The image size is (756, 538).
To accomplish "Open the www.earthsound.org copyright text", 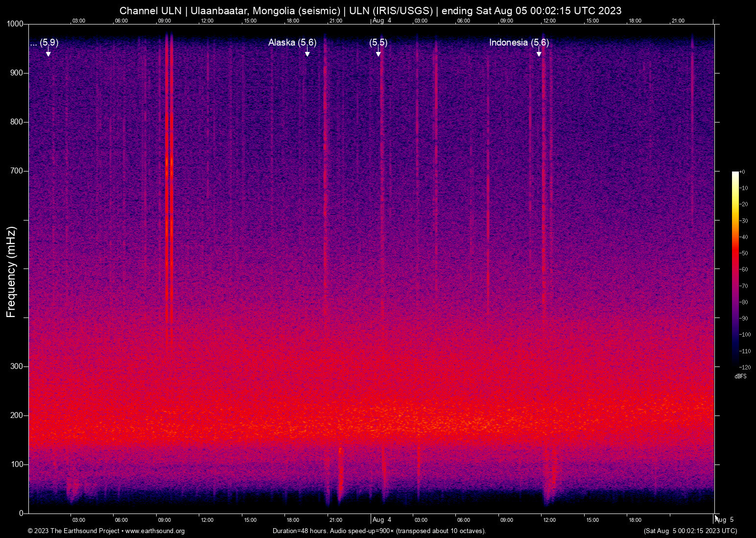I will point(106,531).
